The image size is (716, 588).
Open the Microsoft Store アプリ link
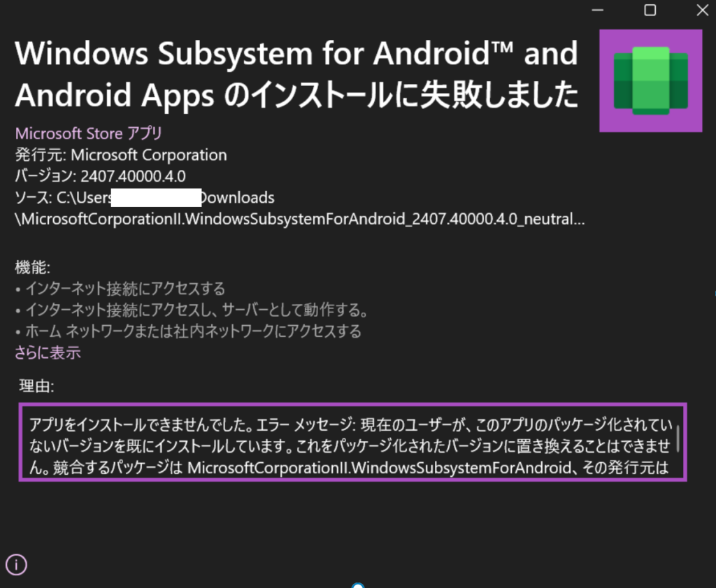88,133
